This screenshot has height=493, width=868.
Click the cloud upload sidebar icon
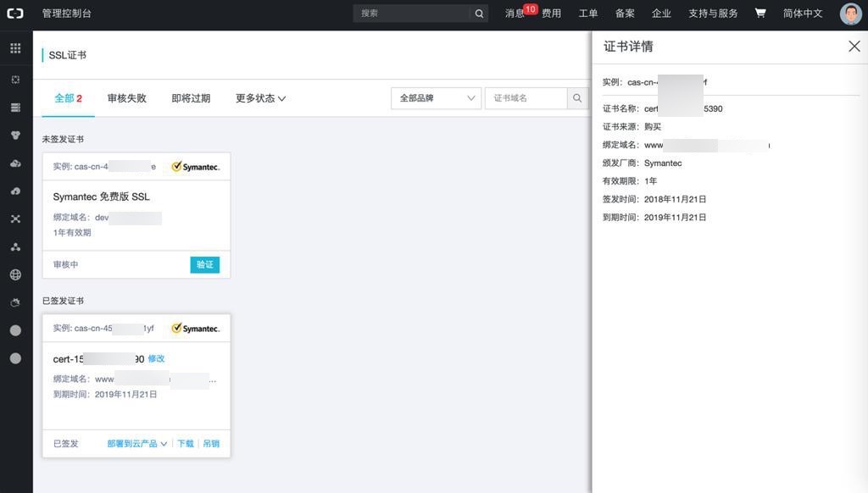coord(15,191)
